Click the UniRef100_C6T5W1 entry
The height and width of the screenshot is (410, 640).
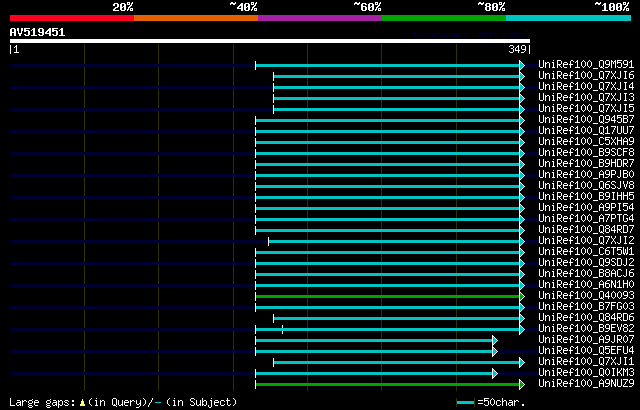pyautogui.click(x=586, y=252)
